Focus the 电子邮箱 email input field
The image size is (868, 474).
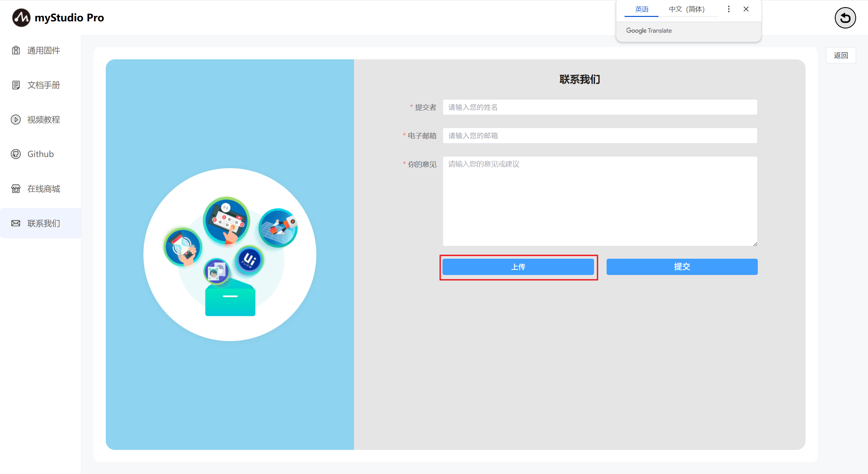599,136
